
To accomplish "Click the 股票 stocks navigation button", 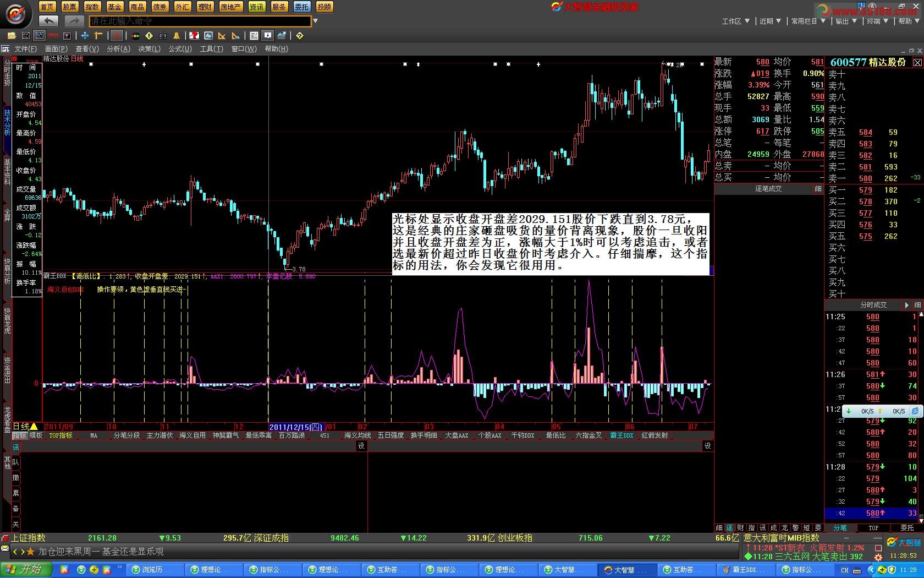I will tap(69, 7).
